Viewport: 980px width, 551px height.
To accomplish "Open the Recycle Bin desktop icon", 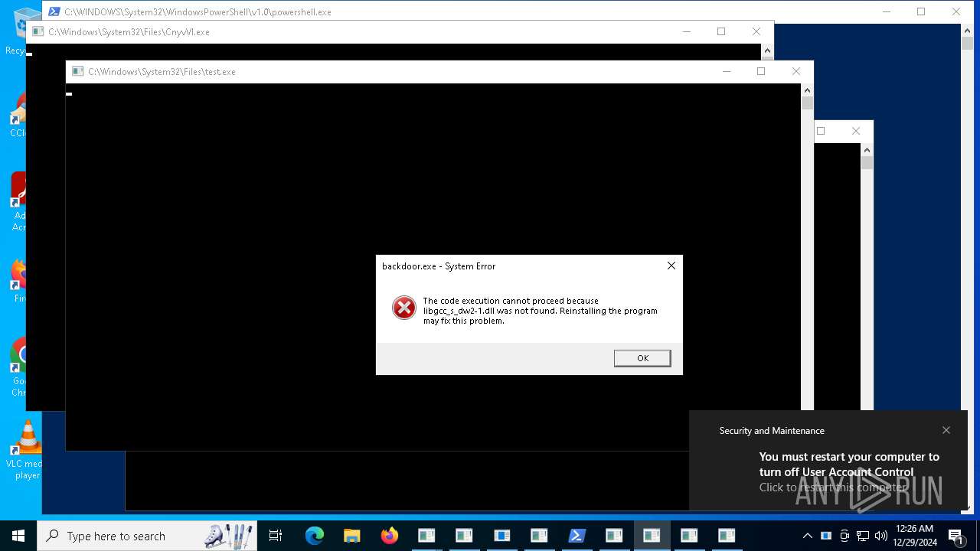I will [x=23, y=31].
